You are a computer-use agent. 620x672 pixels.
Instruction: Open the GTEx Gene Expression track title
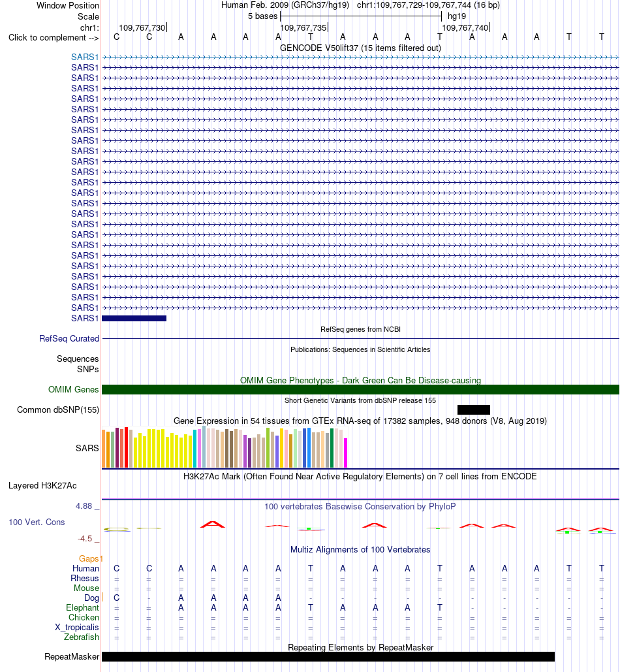(360, 421)
